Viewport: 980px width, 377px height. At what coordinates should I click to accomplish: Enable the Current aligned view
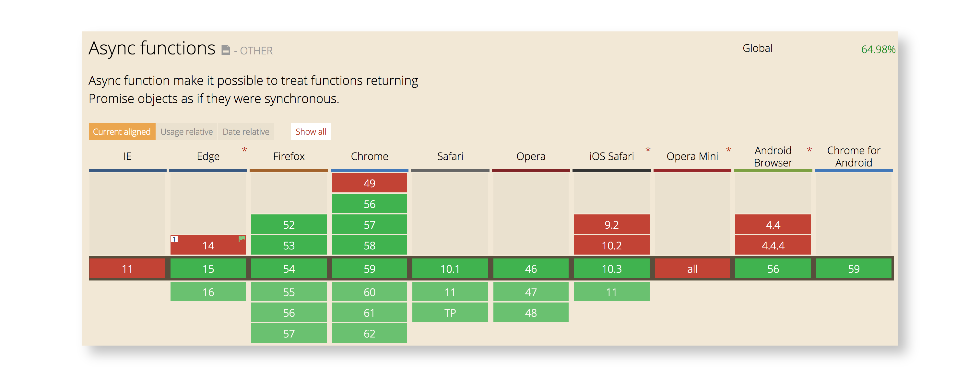tap(122, 131)
